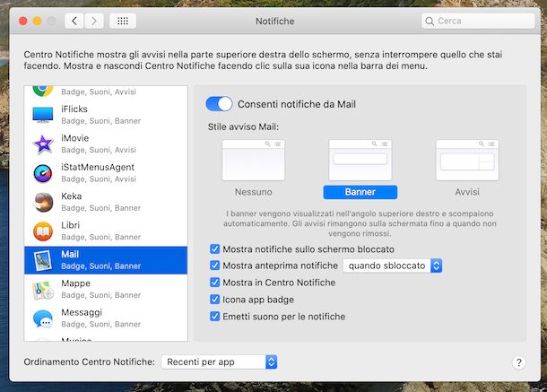Go back with the left chevron button

(74, 21)
